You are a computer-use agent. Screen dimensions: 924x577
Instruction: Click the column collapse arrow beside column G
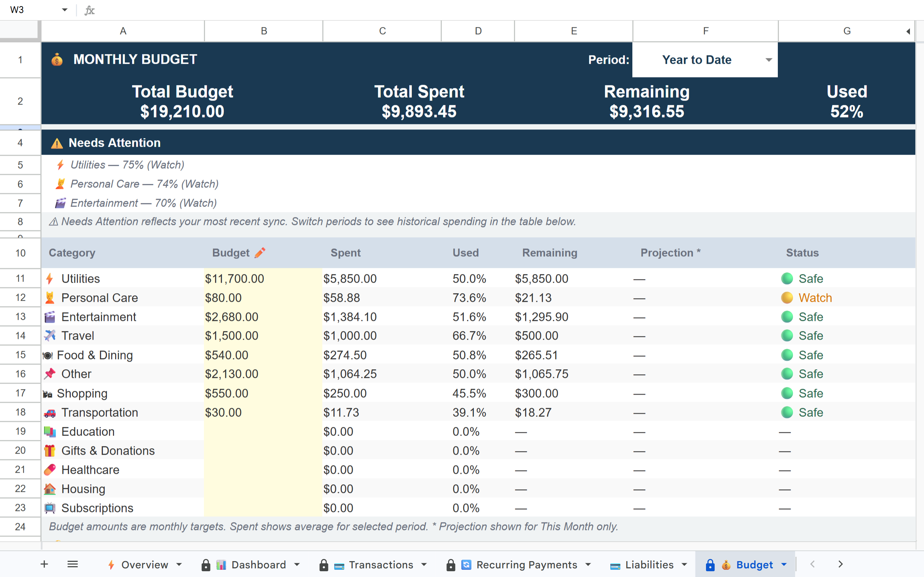(908, 31)
